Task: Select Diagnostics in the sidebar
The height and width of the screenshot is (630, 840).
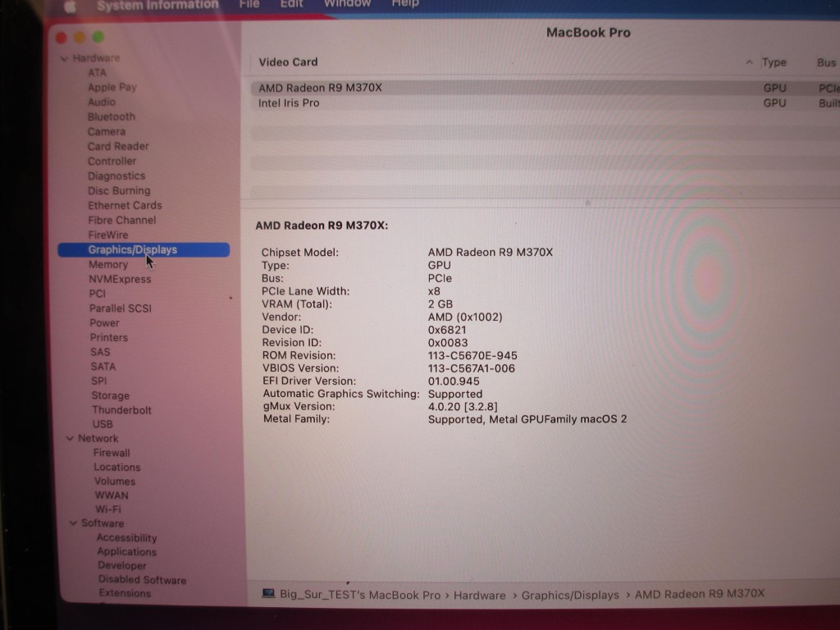Action: (x=116, y=176)
